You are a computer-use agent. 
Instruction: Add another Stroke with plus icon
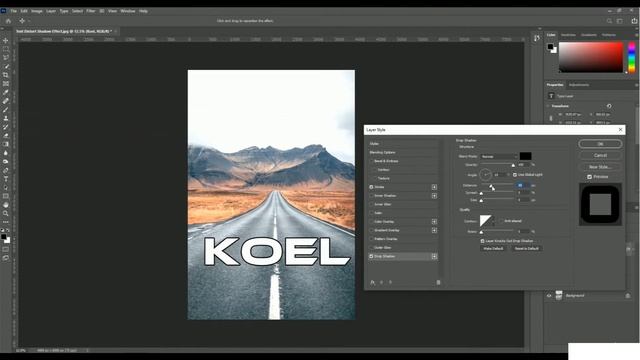coord(434,187)
